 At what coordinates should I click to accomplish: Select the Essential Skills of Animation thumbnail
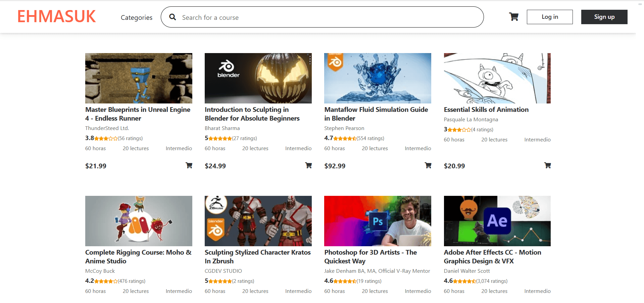pyautogui.click(x=497, y=78)
